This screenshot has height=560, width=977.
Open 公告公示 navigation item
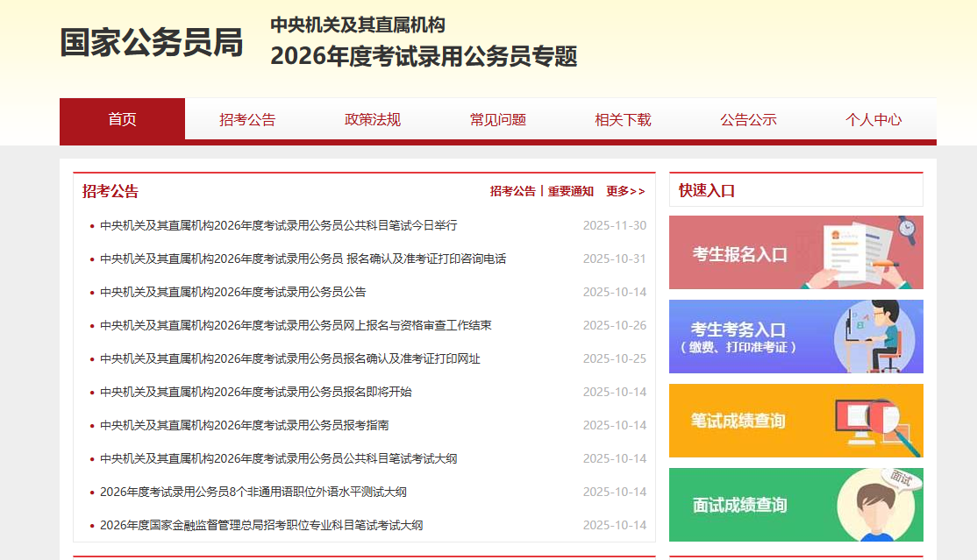click(748, 120)
